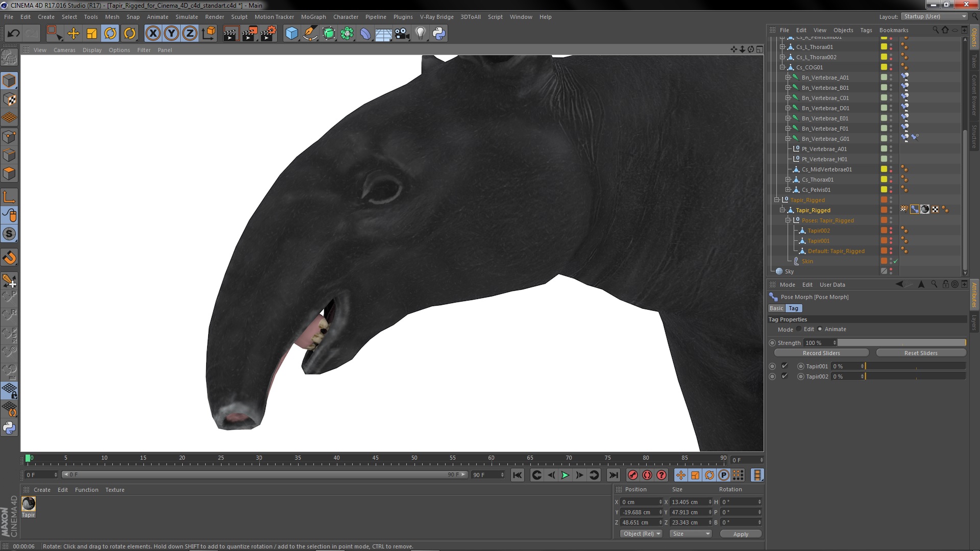980x551 pixels.
Task: Toggle Skin object enable checkmark
Action: (x=896, y=261)
